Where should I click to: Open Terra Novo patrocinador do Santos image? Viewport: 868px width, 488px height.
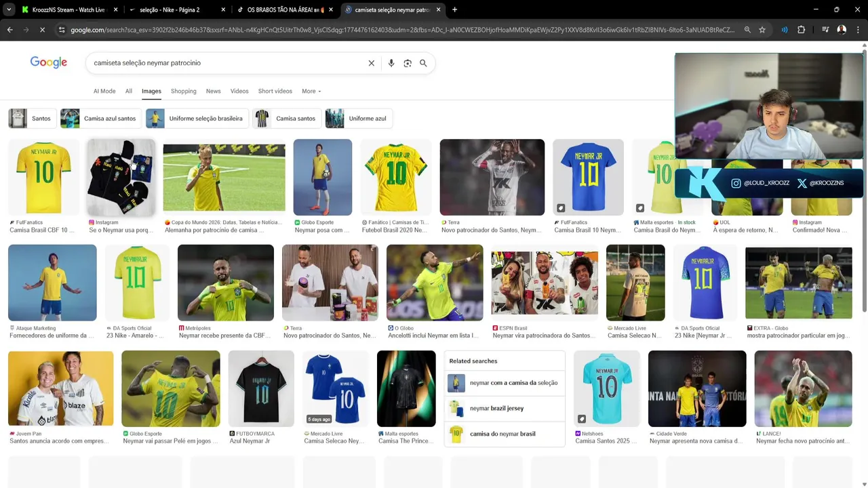492,177
